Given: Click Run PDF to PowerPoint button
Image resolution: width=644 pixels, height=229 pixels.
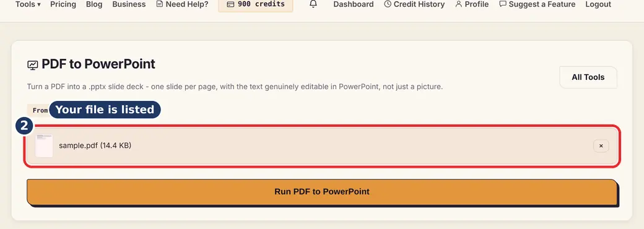Looking at the screenshot, I should pyautogui.click(x=322, y=192).
